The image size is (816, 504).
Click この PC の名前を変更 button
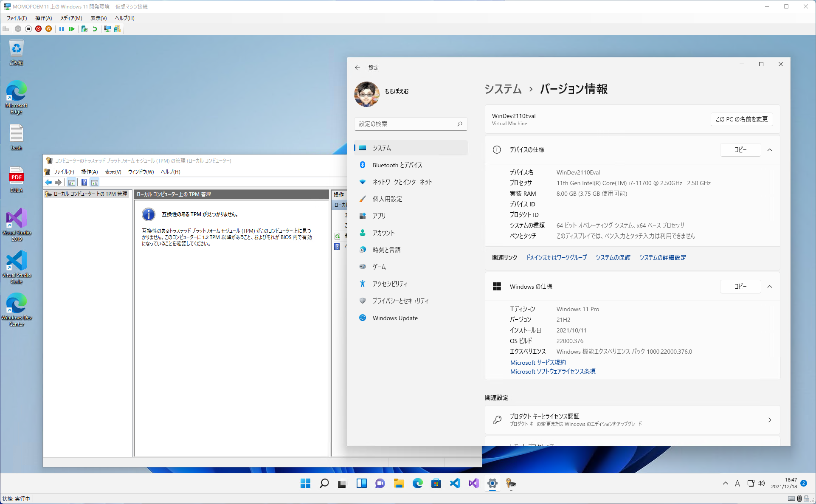(x=742, y=119)
